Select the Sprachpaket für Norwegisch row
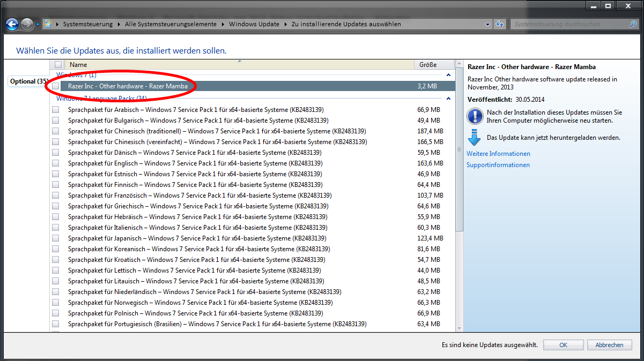This screenshot has width=644, height=361. click(253, 303)
